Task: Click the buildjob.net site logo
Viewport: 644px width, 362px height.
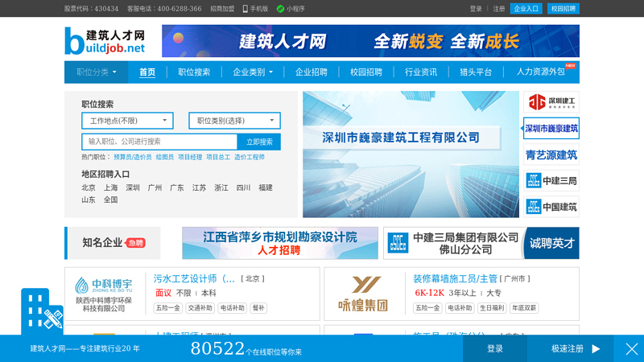Action: (105, 41)
